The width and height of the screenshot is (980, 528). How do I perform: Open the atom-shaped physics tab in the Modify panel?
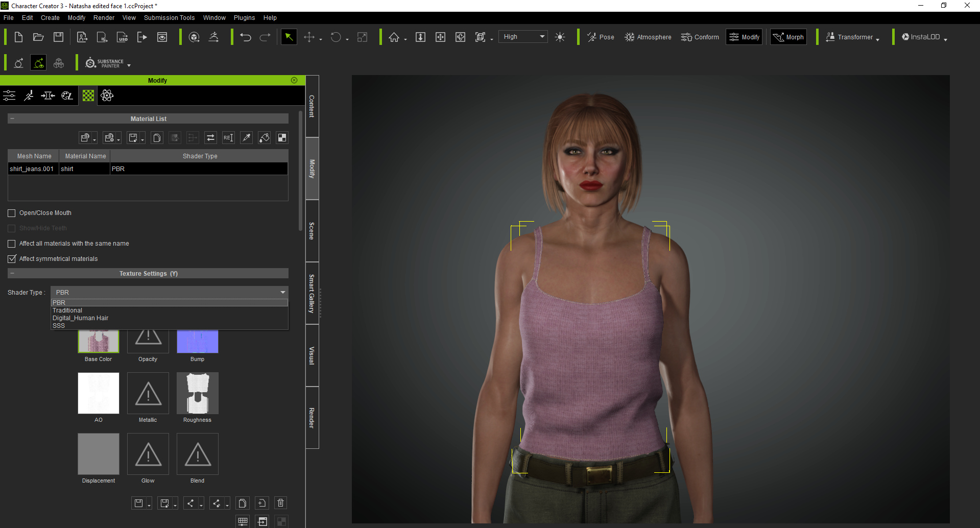click(x=107, y=95)
